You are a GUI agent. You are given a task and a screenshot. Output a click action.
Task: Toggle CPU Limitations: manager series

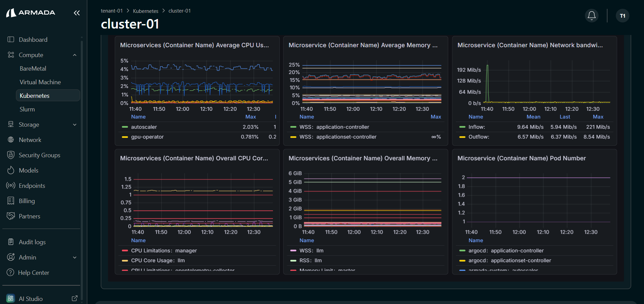(164, 250)
